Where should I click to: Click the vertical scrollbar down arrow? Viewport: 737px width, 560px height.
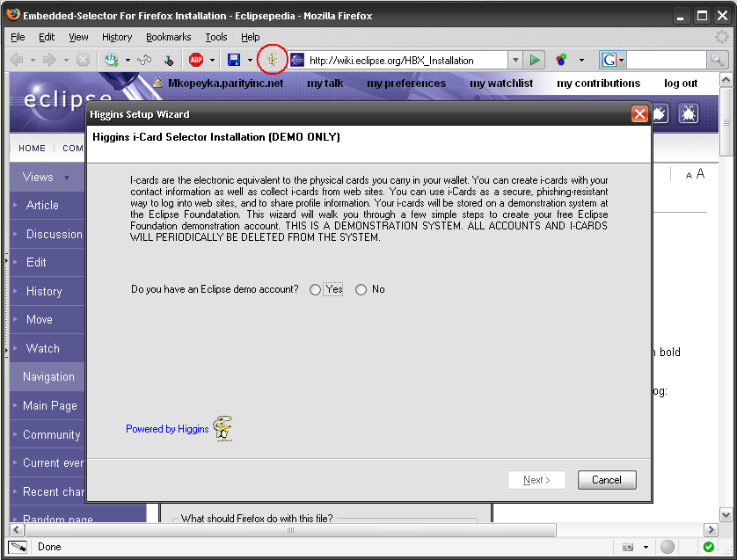pos(726,515)
